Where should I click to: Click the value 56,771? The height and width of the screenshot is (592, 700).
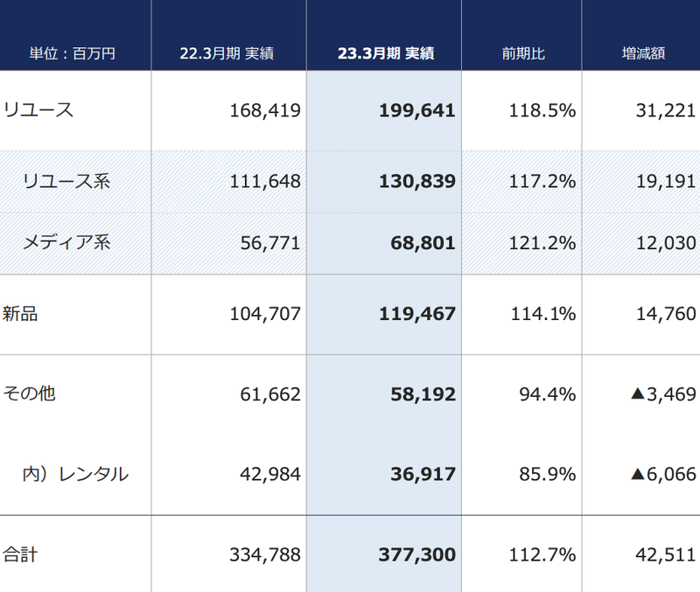[x=270, y=243]
